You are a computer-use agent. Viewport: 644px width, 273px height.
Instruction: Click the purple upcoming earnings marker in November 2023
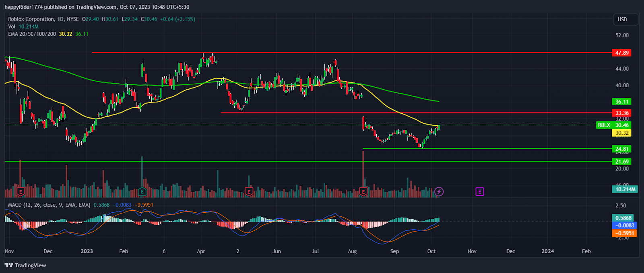[480, 192]
